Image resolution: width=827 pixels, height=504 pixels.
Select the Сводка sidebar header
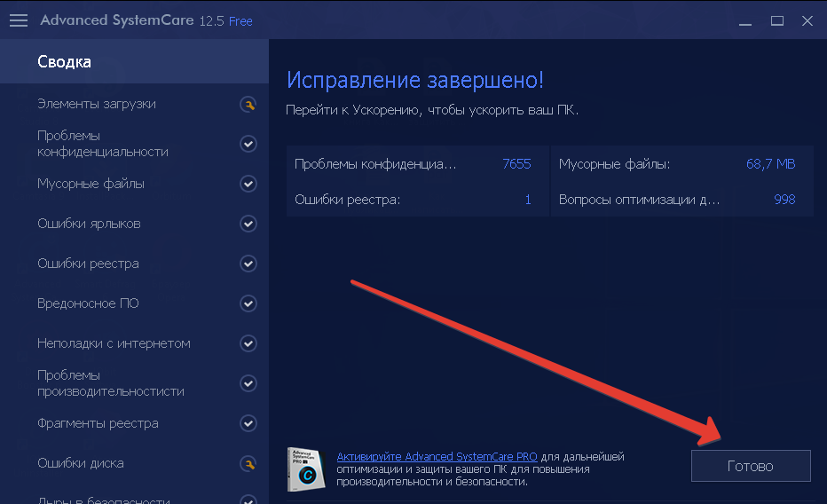(x=134, y=62)
